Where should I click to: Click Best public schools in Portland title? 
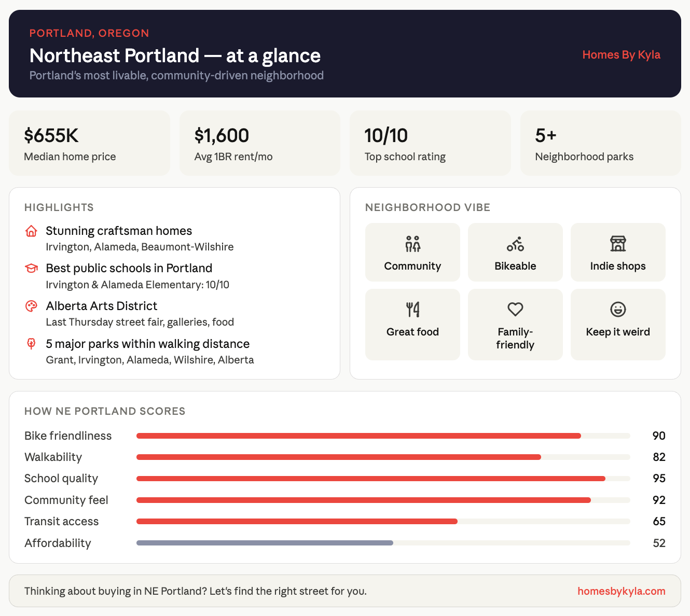pos(129,268)
